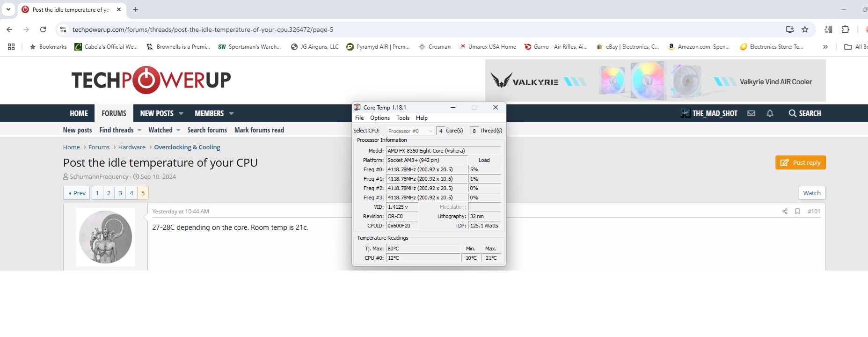Open the Gamo Air Rifles bookmark
868x337 pixels.
click(x=556, y=47)
